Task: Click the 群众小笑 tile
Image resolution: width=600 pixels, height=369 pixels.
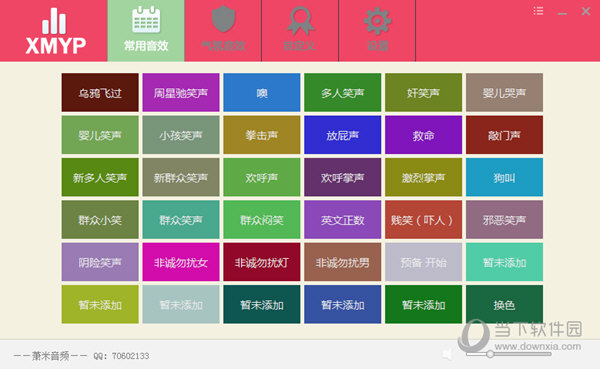Action: point(100,220)
